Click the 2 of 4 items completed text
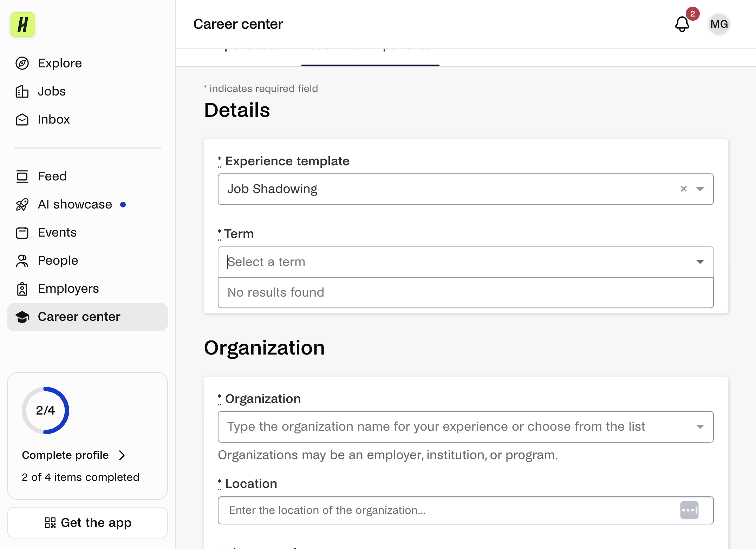The width and height of the screenshot is (756, 549). coord(80,477)
